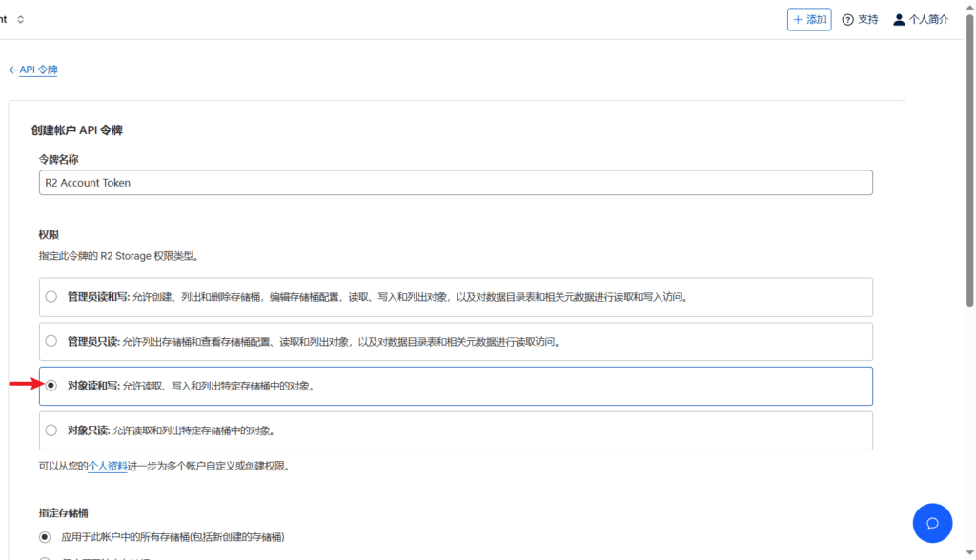This screenshot has width=976, height=560.
Task: Expand the account switcher chevron at top left
Action: [x=21, y=20]
